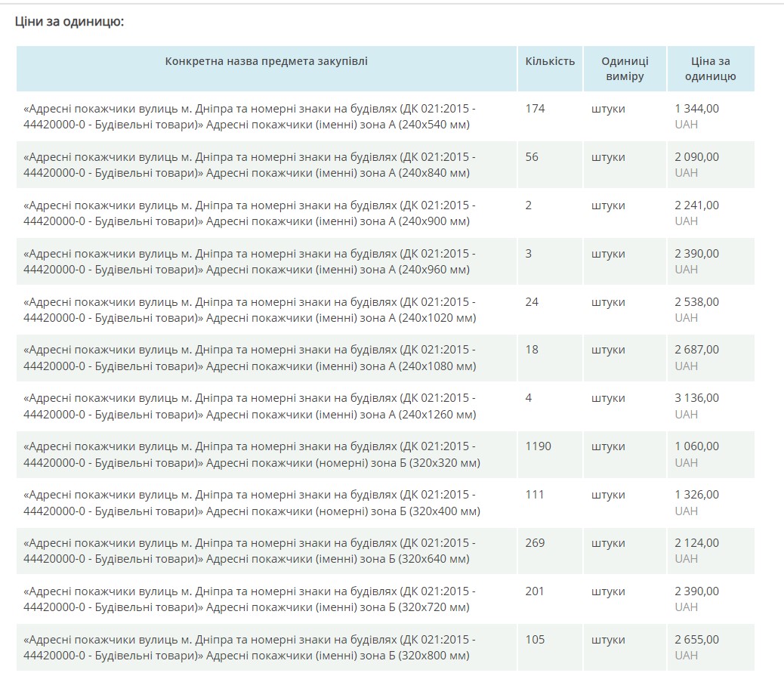The image size is (784, 673).
Task: Select the item row for 240x900 мм
Action: pos(250,213)
